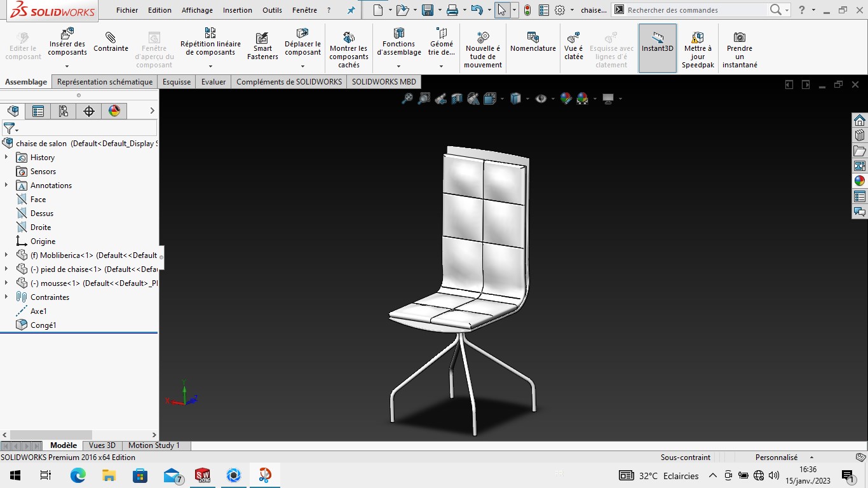Click Previous view icon
This screenshot has height=488, width=868.
tap(440, 98)
